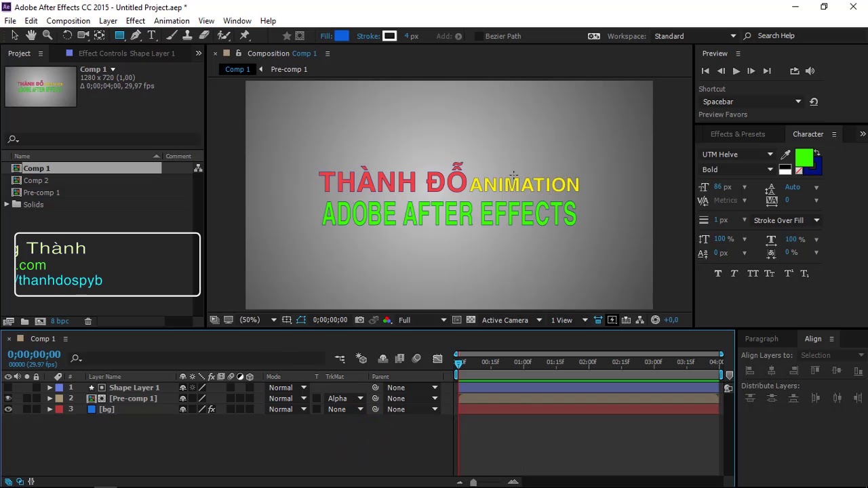This screenshot has height=488, width=868.
Task: Select the Rectangle shape tool
Action: pyautogui.click(x=120, y=35)
